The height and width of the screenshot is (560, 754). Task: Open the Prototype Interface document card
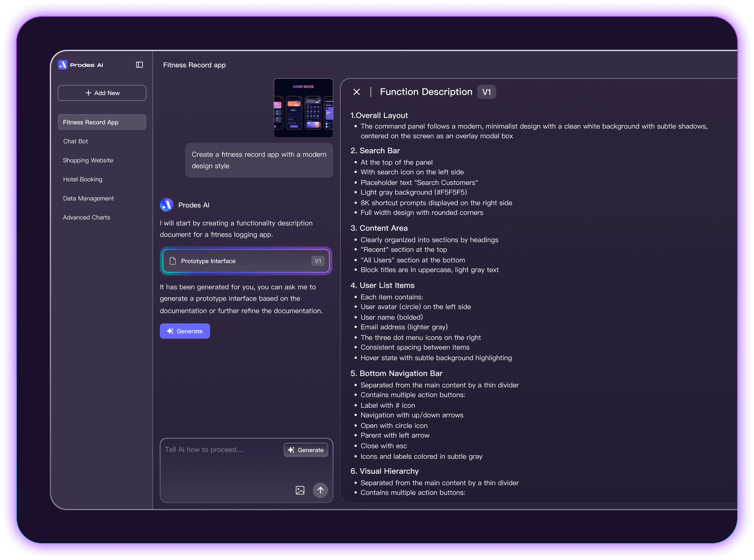(x=246, y=261)
